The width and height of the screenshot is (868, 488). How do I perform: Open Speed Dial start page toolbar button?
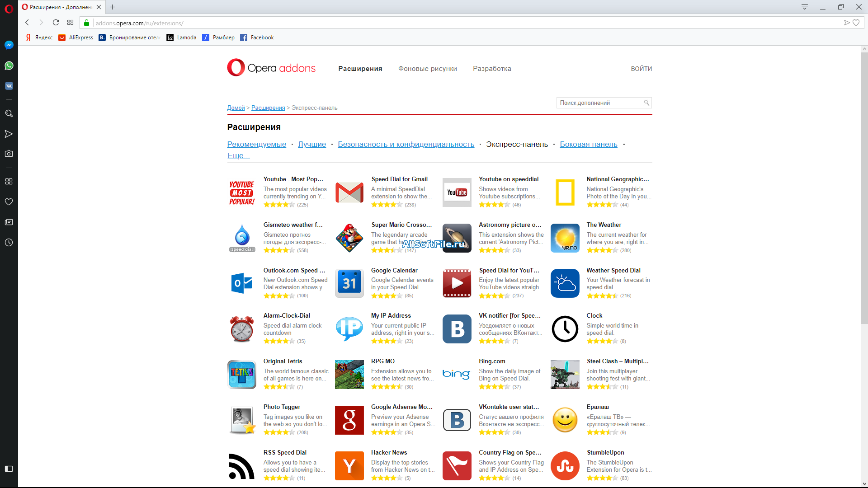(x=70, y=23)
